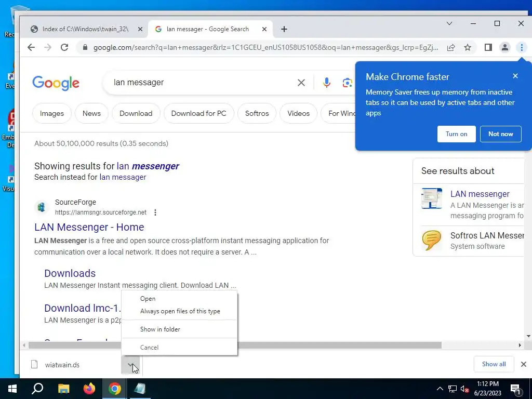
Task: Click the Google logo
Action: 56,83
